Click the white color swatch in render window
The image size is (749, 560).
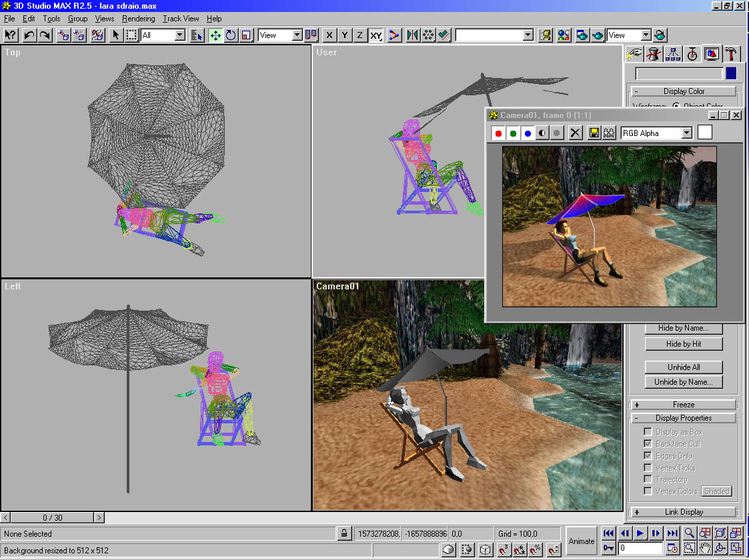click(x=704, y=132)
